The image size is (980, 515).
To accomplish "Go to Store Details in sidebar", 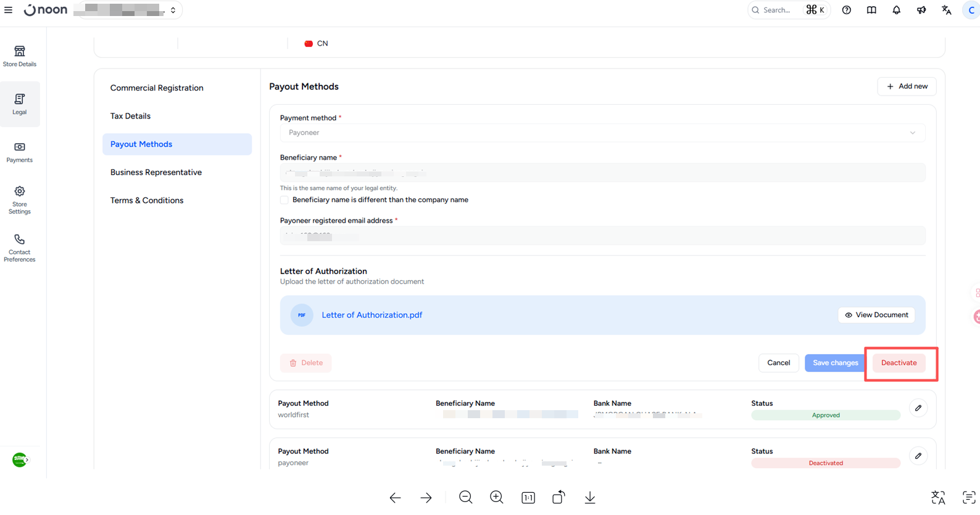I will click(20, 56).
